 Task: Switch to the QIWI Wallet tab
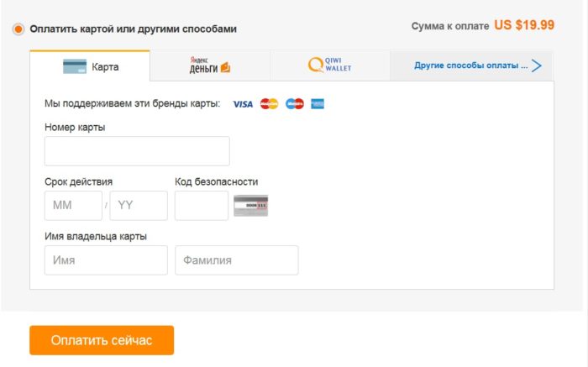pyautogui.click(x=330, y=66)
